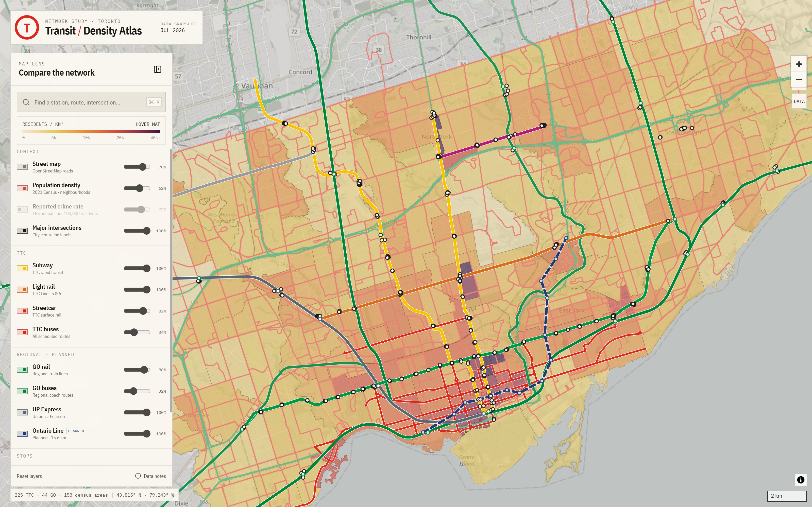Click the PLANNED badge
The image size is (812, 507).
point(76,431)
